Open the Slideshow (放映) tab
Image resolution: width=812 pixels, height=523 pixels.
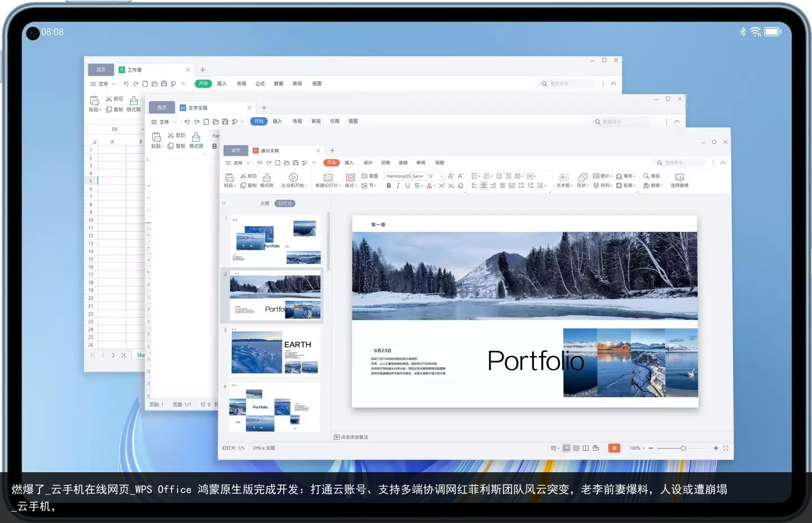click(403, 162)
